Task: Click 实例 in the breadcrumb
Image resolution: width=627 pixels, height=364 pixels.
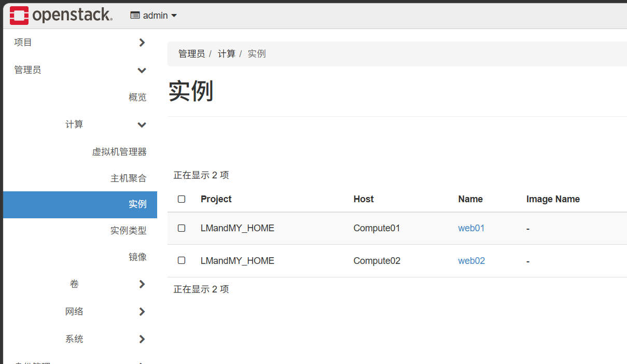Action: tap(257, 54)
